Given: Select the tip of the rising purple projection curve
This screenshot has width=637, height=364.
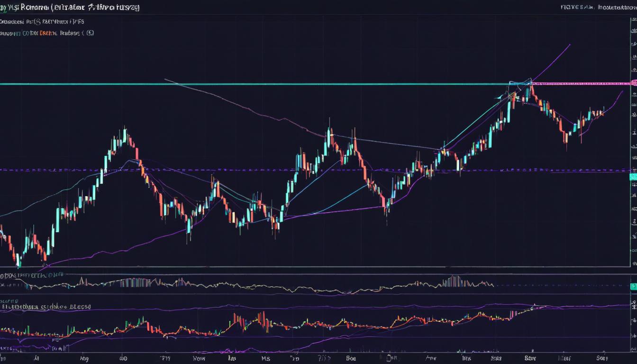Looking at the screenshot, I should (x=570, y=45).
